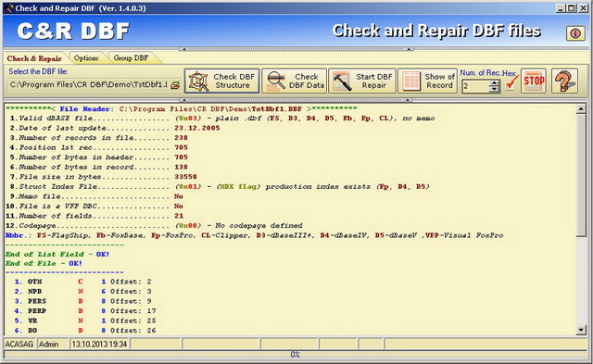Image resolution: width=593 pixels, height=364 pixels.
Task: Click 'End of List Field - OK!' text
Action: point(57,255)
